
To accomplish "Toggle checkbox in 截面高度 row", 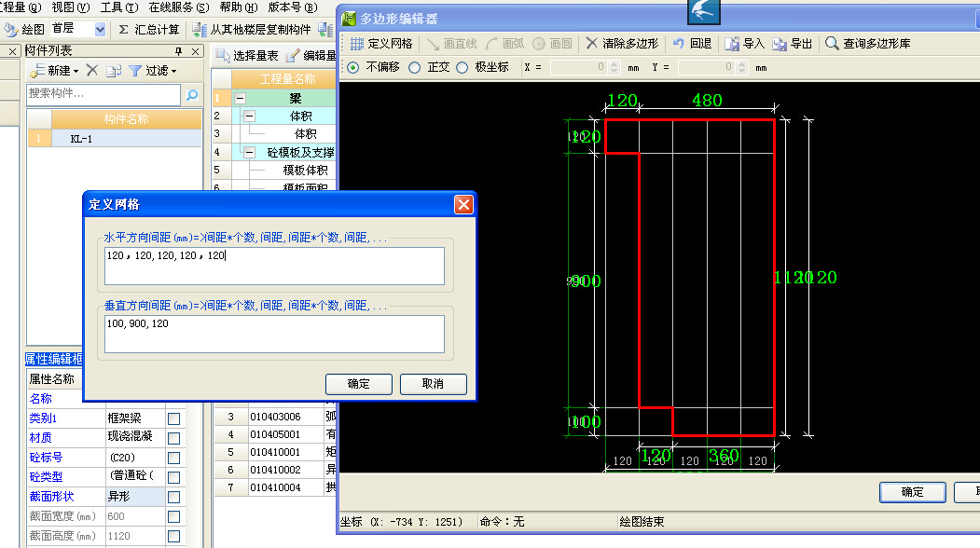I will pos(173,536).
